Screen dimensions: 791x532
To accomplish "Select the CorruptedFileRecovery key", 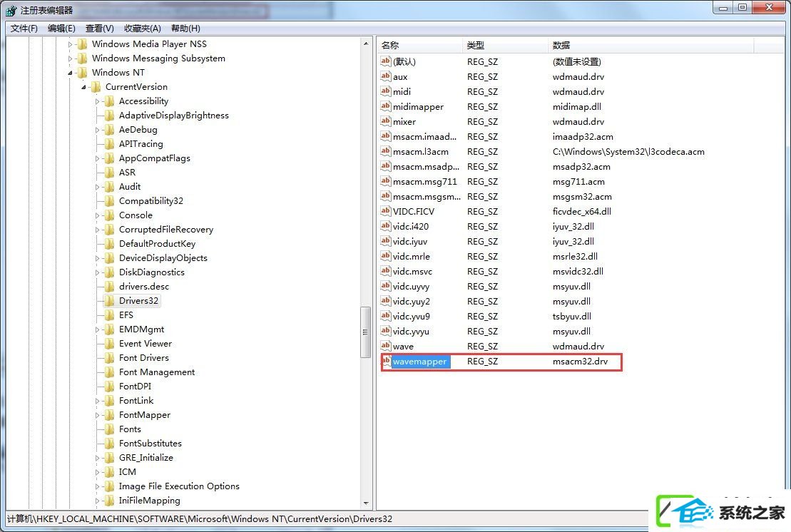I will point(166,230).
